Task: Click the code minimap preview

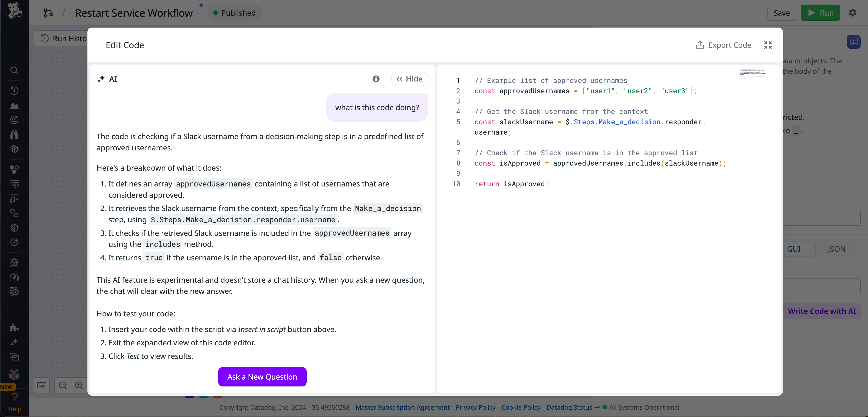Action: [754, 74]
